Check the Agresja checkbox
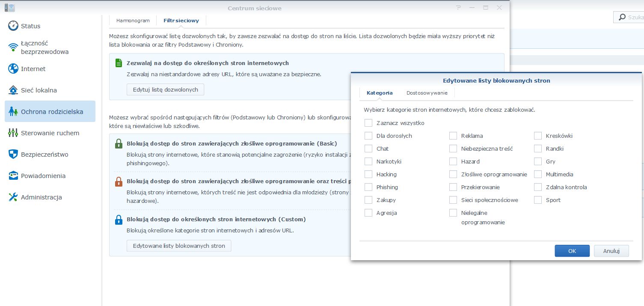Screen dimensions: 644x306 click(368, 213)
